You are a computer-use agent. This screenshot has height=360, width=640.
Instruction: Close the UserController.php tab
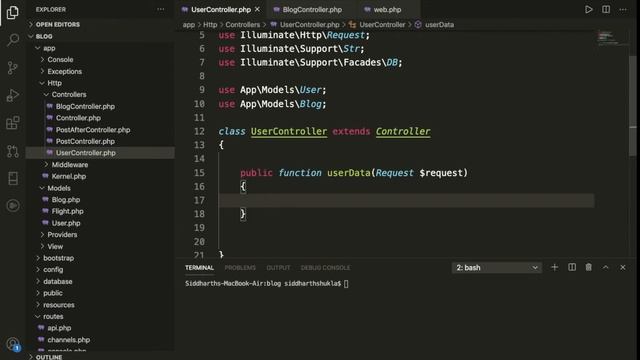(257, 9)
